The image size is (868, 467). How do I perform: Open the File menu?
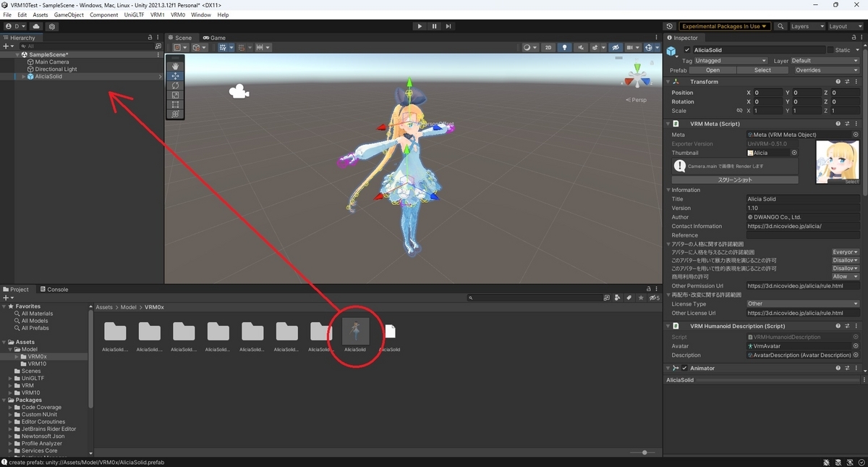(x=7, y=14)
